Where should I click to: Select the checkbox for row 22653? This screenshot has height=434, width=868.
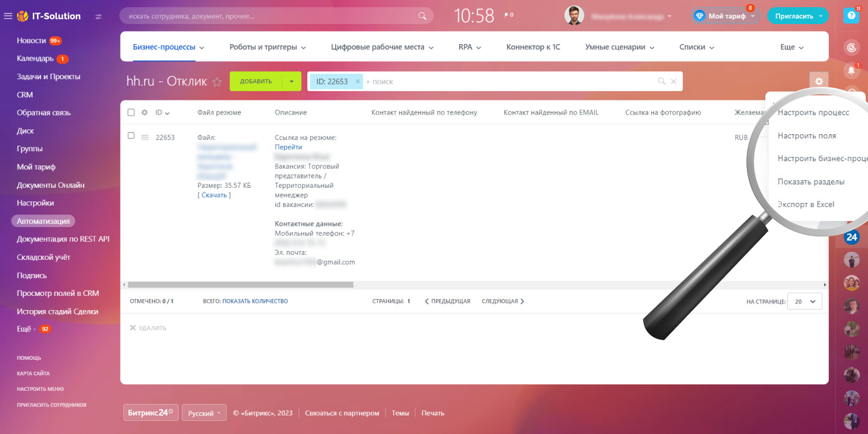(x=131, y=135)
